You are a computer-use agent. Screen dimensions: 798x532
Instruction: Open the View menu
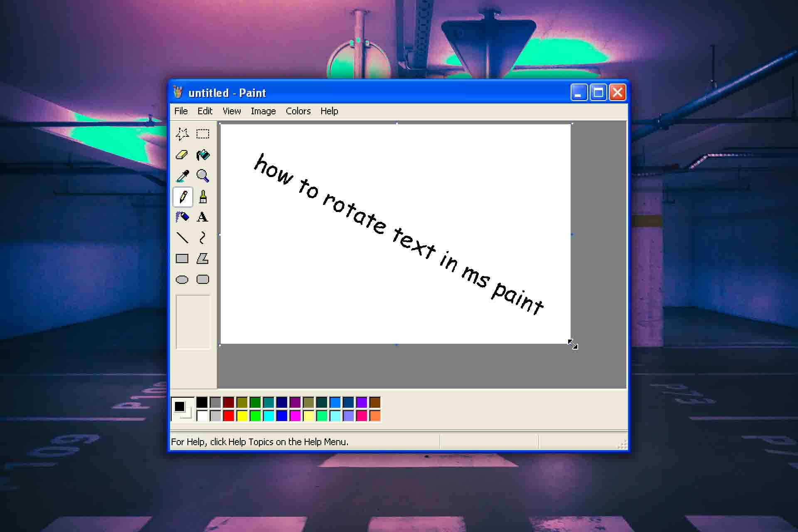232,111
